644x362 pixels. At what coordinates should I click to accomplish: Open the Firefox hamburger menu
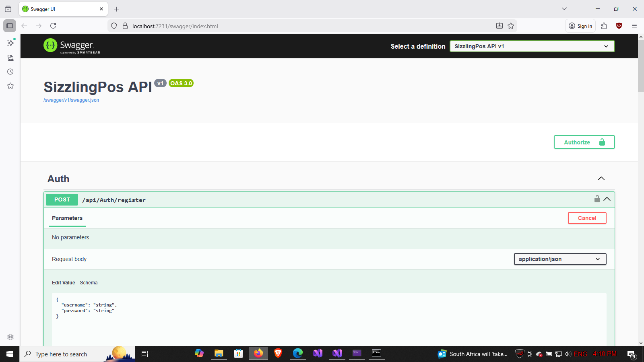(634, 26)
